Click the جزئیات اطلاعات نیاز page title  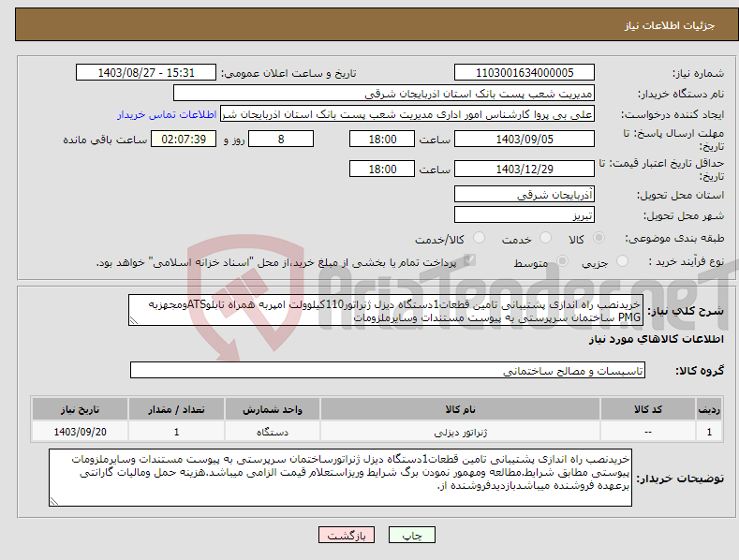[670, 25]
